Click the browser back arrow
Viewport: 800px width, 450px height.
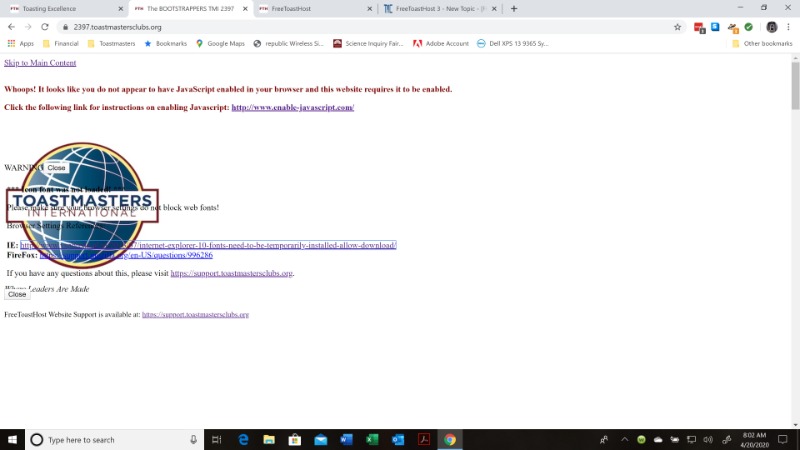(11, 27)
